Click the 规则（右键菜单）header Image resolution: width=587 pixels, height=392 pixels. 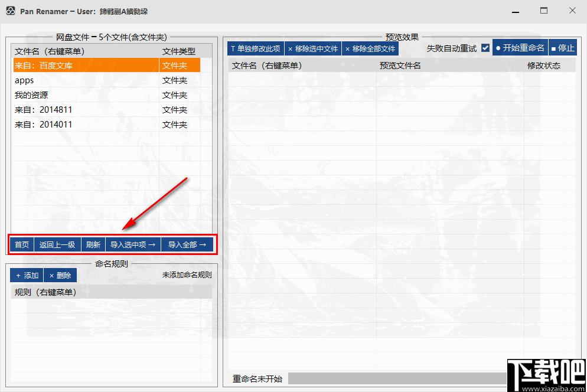(112, 292)
